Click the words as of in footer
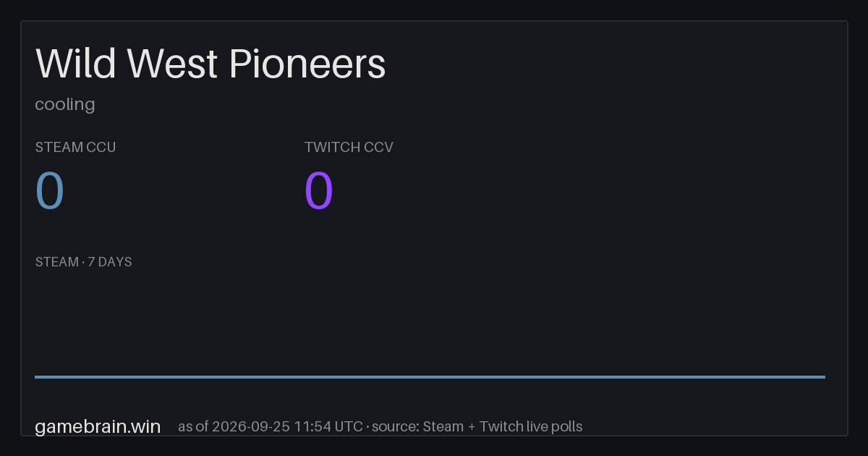This screenshot has height=456, width=868. coord(193,426)
